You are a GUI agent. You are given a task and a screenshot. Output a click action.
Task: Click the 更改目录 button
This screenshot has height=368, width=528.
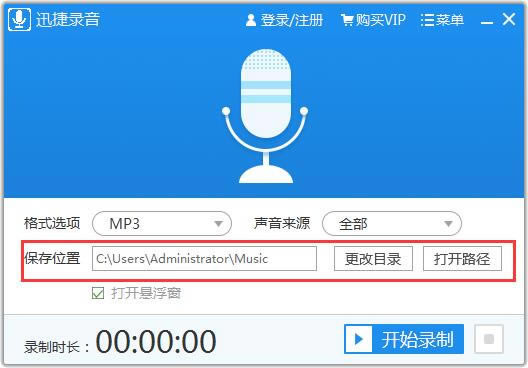click(x=373, y=259)
